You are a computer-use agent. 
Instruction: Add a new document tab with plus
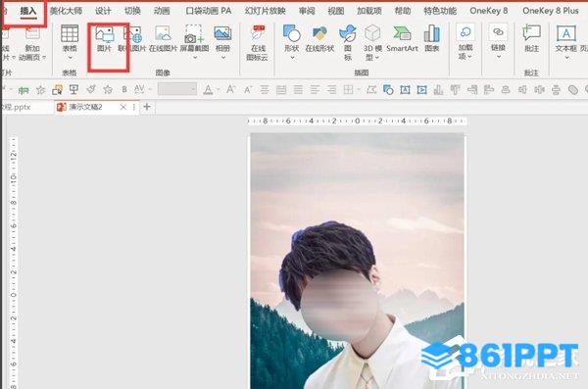coord(147,107)
